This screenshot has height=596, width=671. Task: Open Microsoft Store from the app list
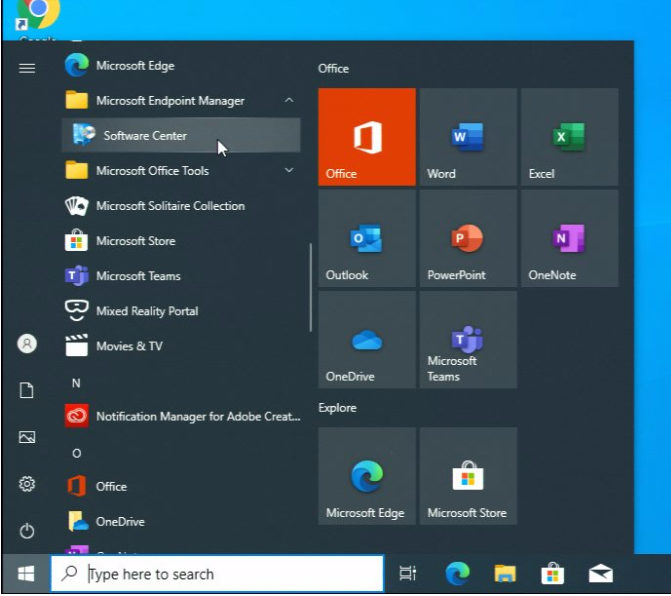[181, 241]
